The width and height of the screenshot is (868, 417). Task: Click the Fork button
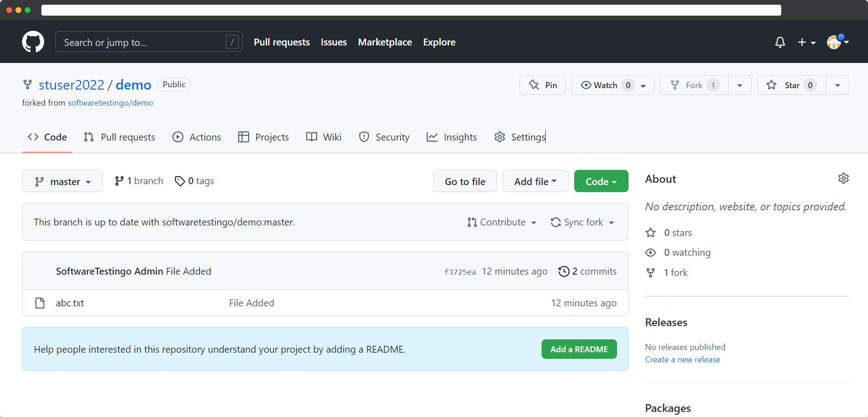694,85
